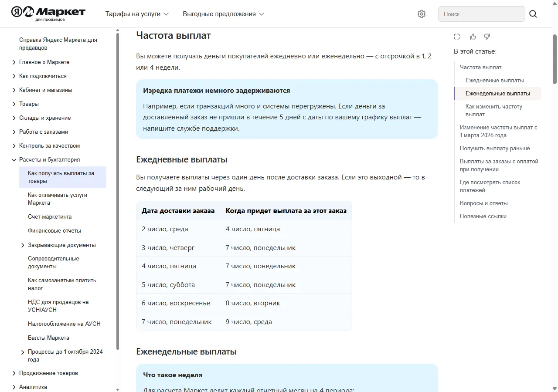Image resolution: width=558 pixels, height=392 pixels.
Task: Click the thumbs down icon
Action: click(x=487, y=37)
